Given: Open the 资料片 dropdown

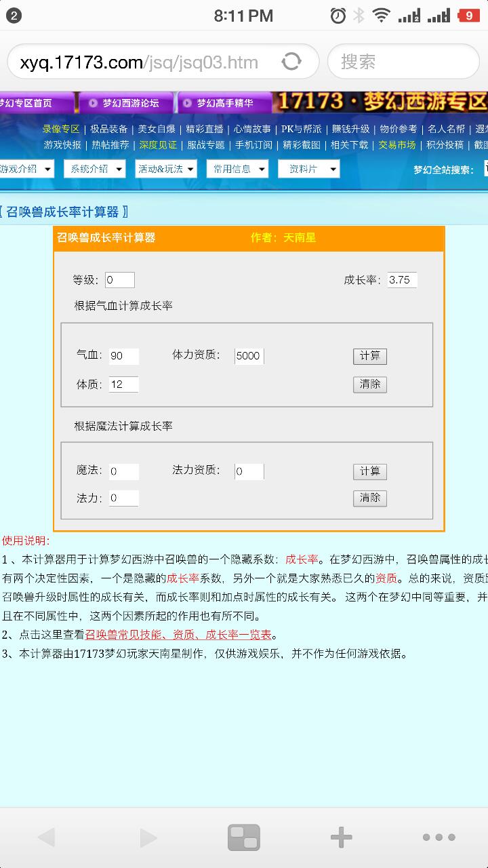Looking at the screenshot, I should pos(308,169).
